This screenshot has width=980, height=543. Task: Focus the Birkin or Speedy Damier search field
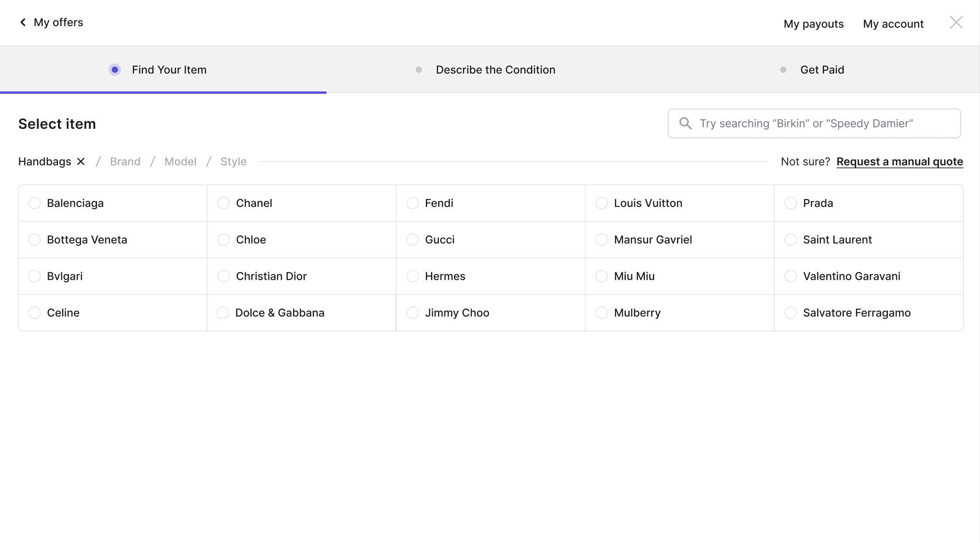(814, 124)
